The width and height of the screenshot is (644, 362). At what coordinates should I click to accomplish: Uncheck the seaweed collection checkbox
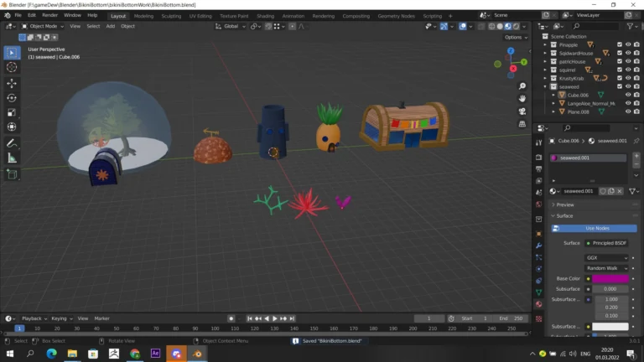point(620,86)
